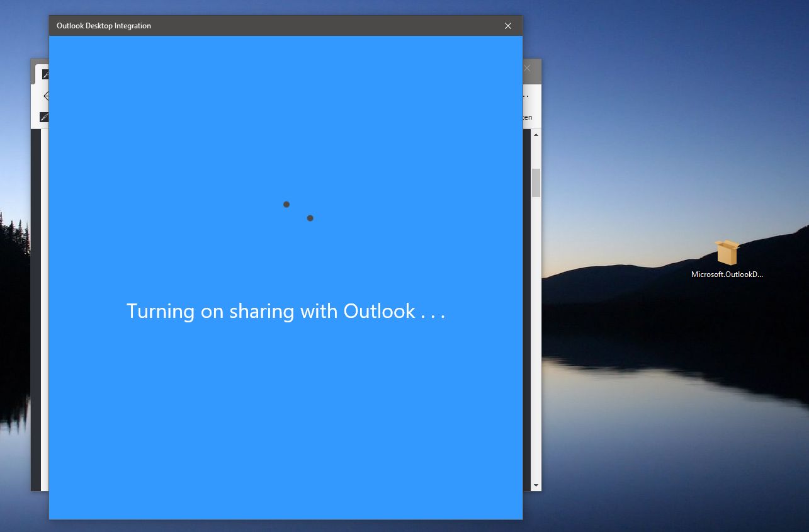809x532 pixels.
Task: Click the background browser's scroll-up arrow
Action: [x=536, y=135]
